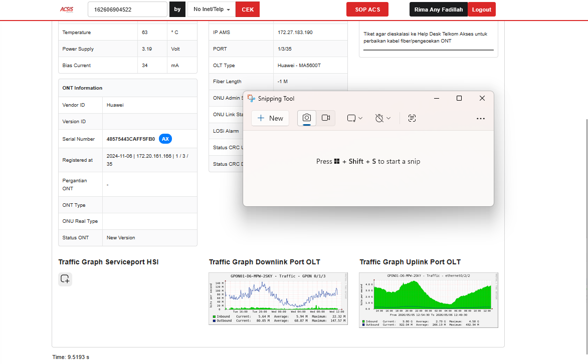Open the delay snip timer dropdown
This screenshot has width=588, height=364.
click(383, 118)
